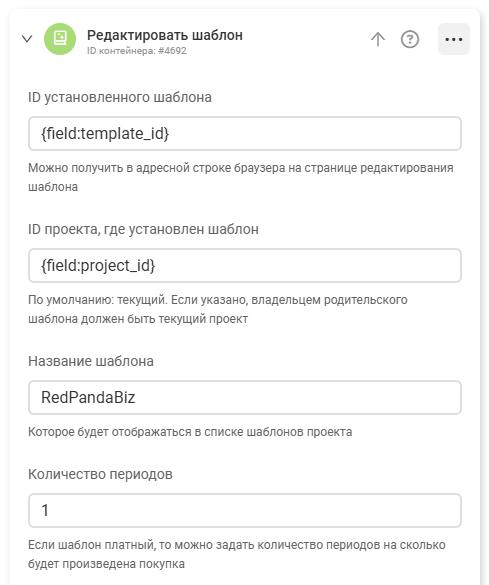Click the Количество периодов field containing 1

[x=245, y=510]
